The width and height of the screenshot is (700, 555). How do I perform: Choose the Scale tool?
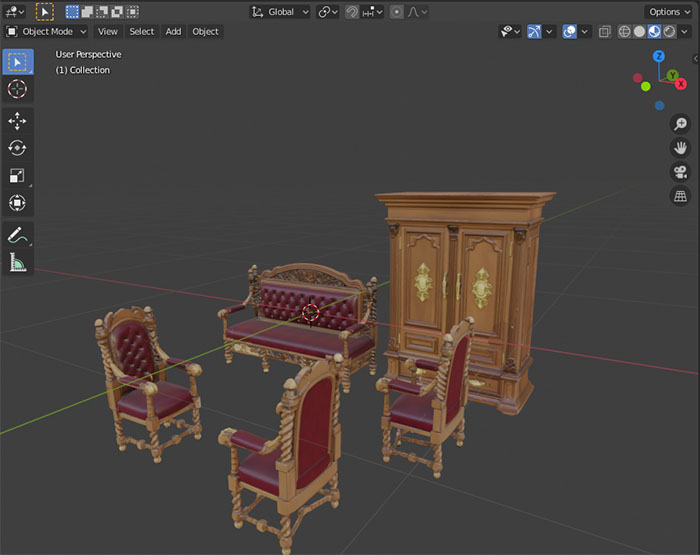[18, 176]
